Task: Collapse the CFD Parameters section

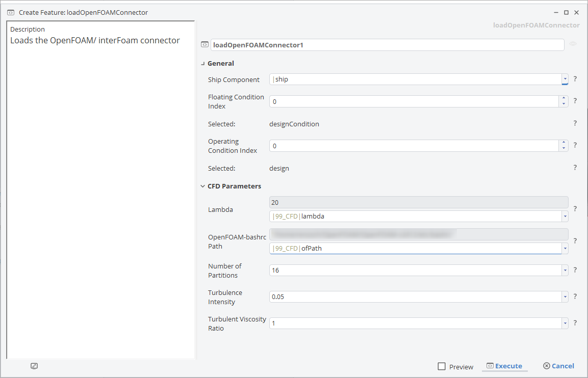Action: coord(202,186)
